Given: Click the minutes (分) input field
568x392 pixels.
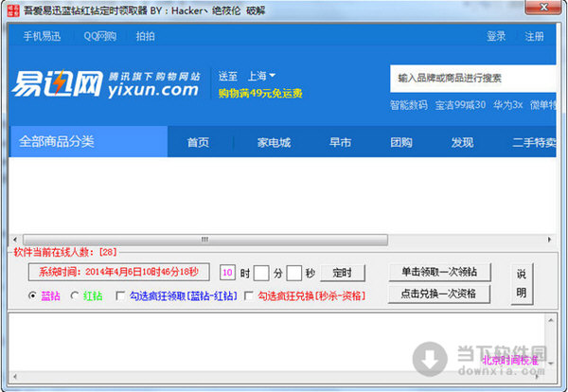Looking at the screenshot, I should coord(261,273).
